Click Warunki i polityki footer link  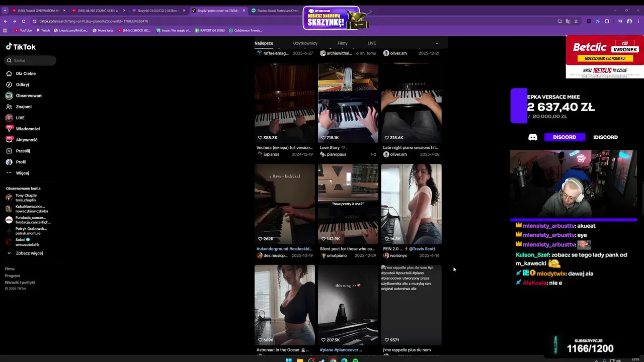click(20, 283)
